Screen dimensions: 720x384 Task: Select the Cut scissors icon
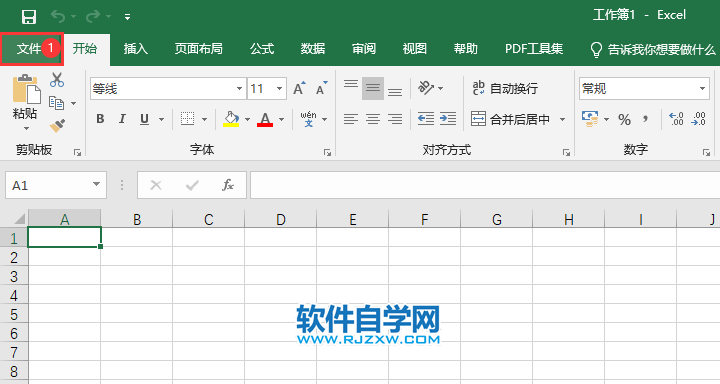tap(57, 80)
